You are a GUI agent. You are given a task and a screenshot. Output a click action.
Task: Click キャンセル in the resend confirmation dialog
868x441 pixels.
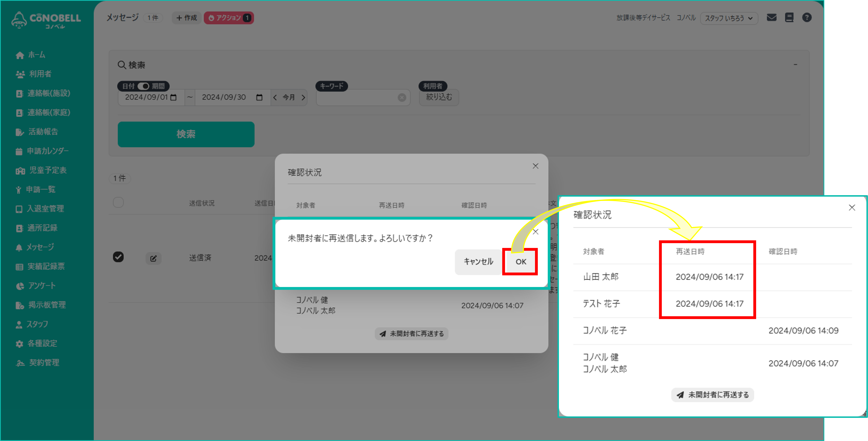[478, 262]
